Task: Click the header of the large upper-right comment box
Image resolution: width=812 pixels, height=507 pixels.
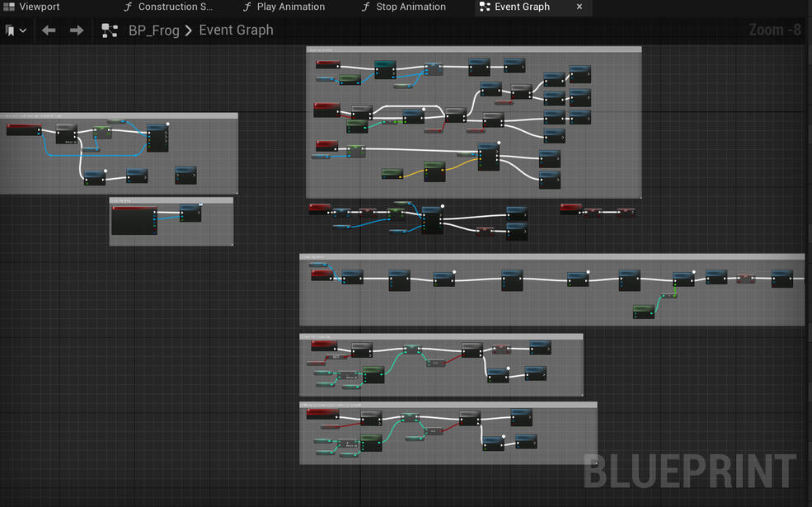Action: pyautogui.click(x=474, y=49)
